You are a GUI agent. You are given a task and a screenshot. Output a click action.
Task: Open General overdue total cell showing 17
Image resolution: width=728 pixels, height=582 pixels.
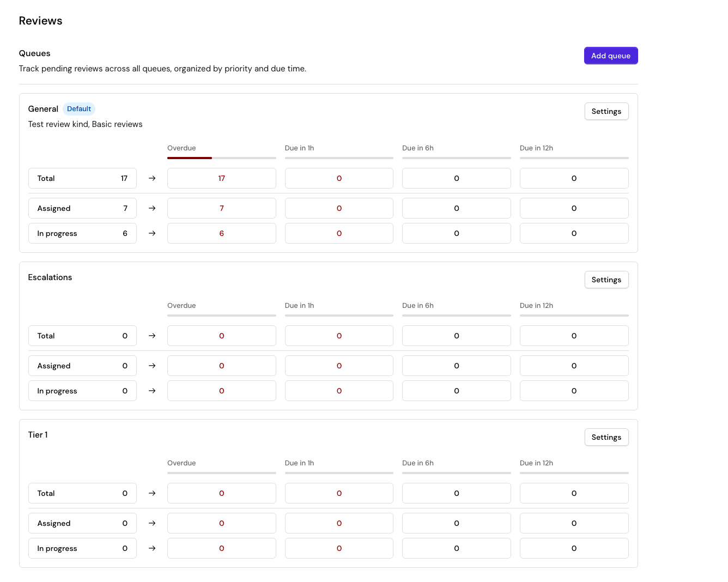[222, 178]
